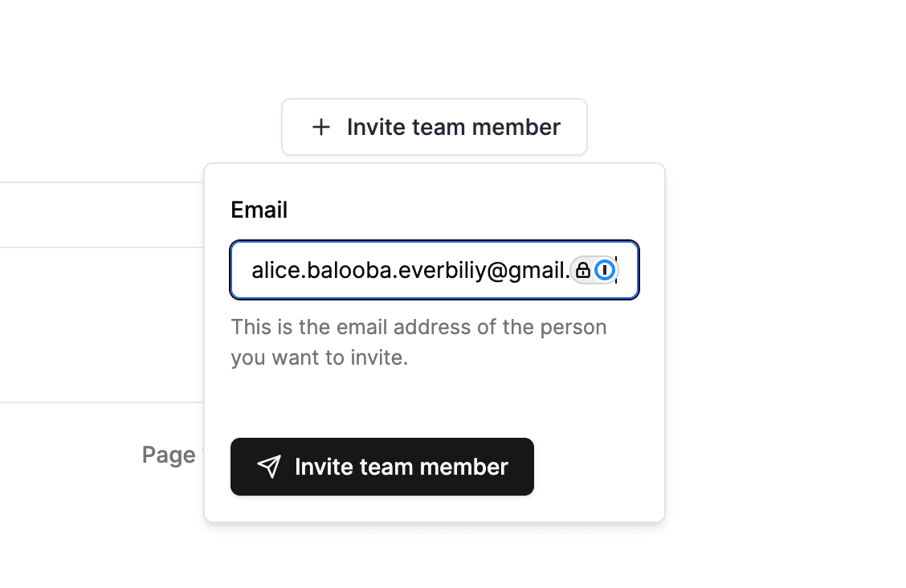Screen dimensions: 906x588
Task: Click 'you want to invite.' helper line
Action: point(320,357)
